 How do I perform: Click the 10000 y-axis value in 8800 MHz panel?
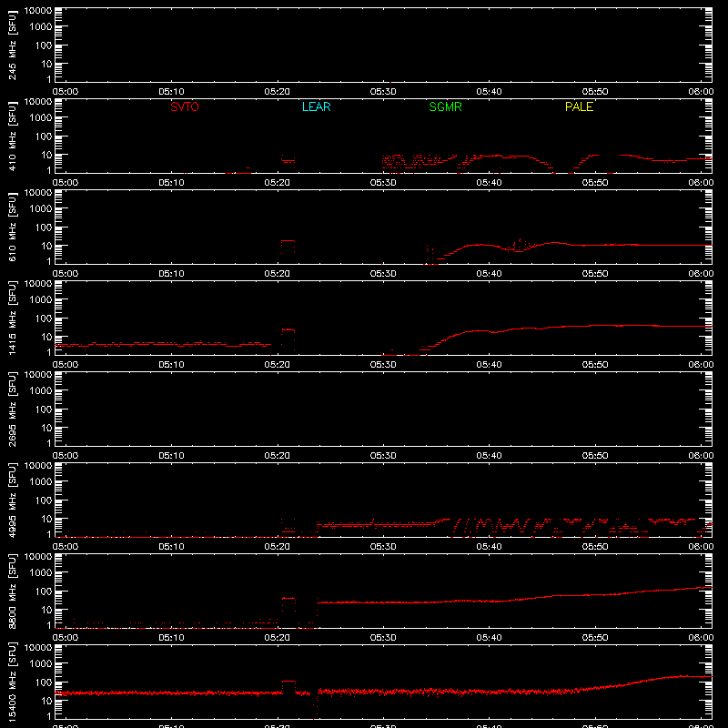[38, 557]
